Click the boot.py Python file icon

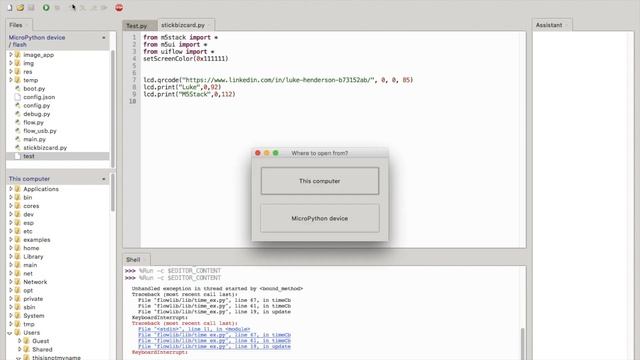[x=18, y=89]
